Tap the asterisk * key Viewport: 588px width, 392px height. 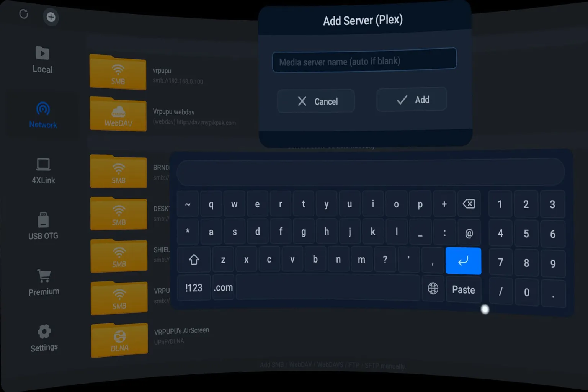click(x=188, y=232)
